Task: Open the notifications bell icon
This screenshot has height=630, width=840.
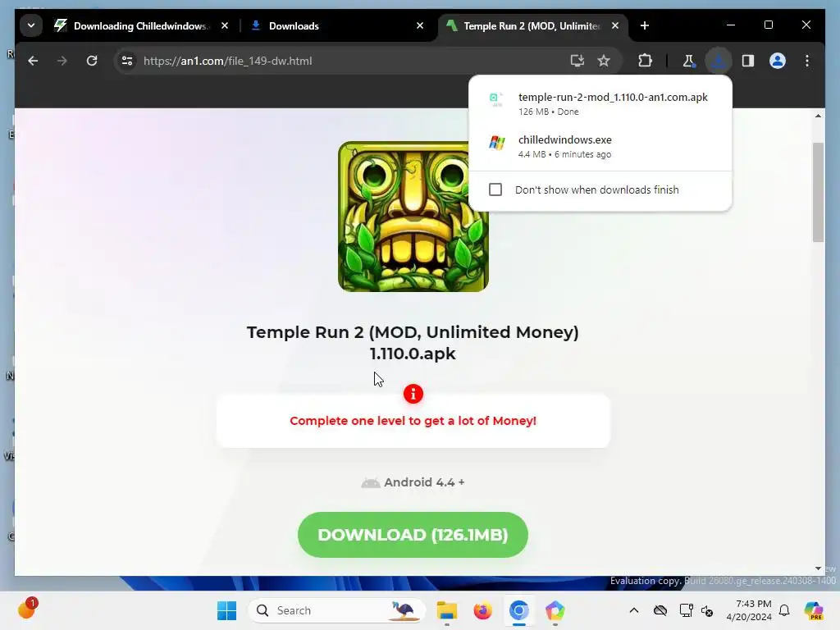Action: point(784,610)
